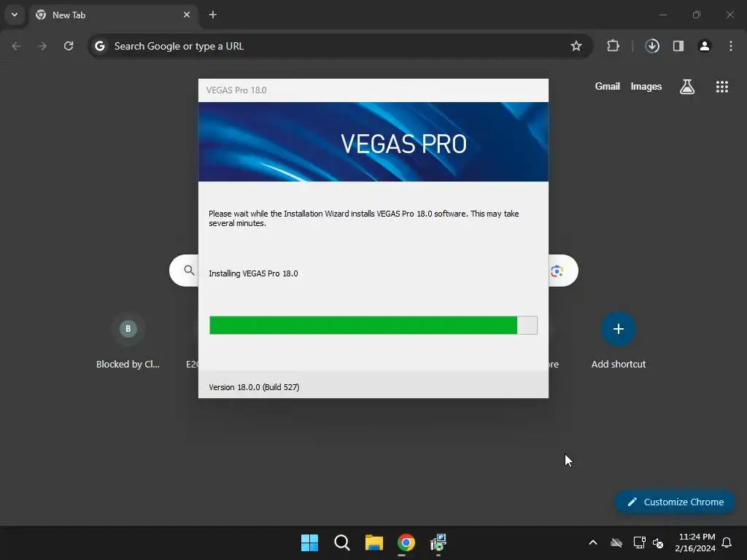Toggle the Chrome side panel
Viewport: 747px width, 560px height.
[x=678, y=46]
